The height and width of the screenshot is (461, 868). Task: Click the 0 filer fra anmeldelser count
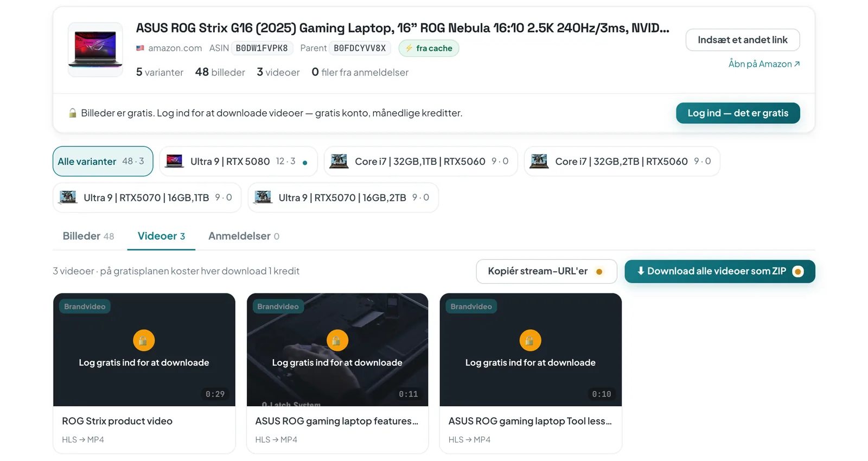tap(360, 72)
